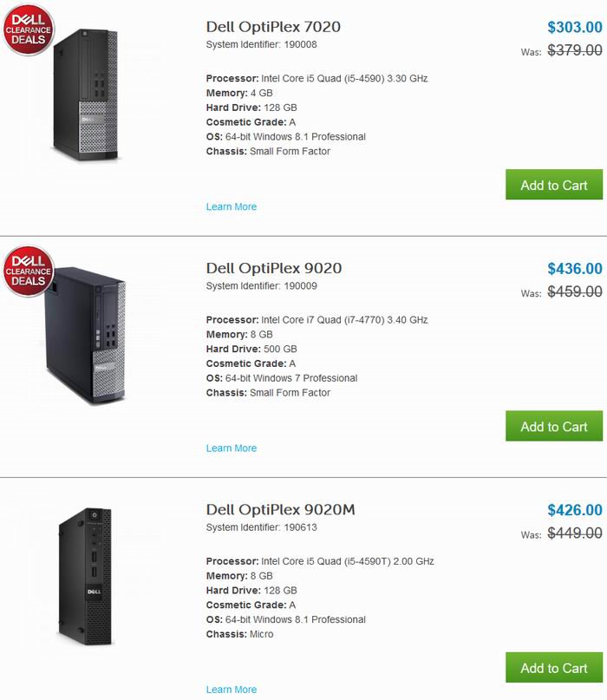
Task: Click the $436.00 sale price
Action: 575,269
